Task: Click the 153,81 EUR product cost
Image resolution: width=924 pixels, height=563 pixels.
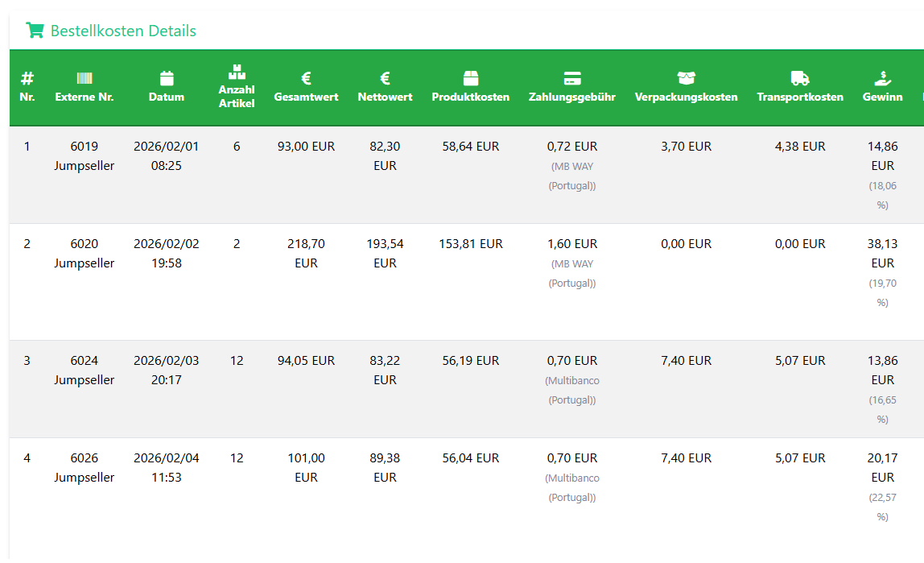Action: coord(471,243)
